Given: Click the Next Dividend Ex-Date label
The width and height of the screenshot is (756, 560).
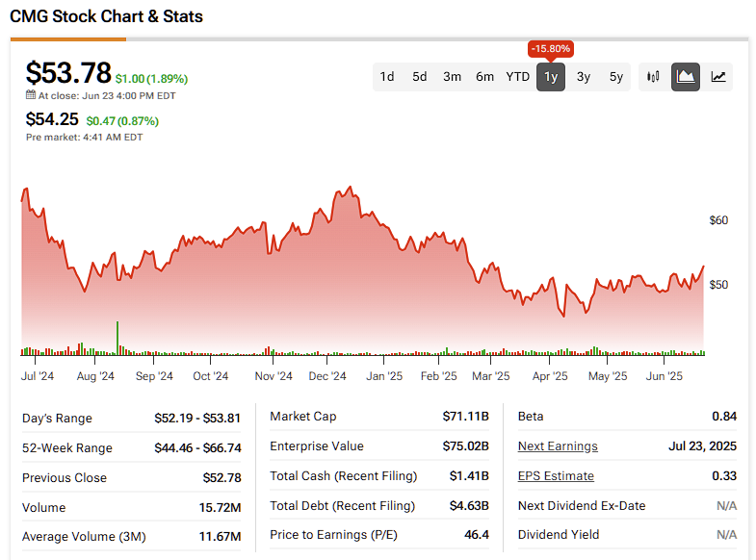Looking at the screenshot, I should (582, 505).
